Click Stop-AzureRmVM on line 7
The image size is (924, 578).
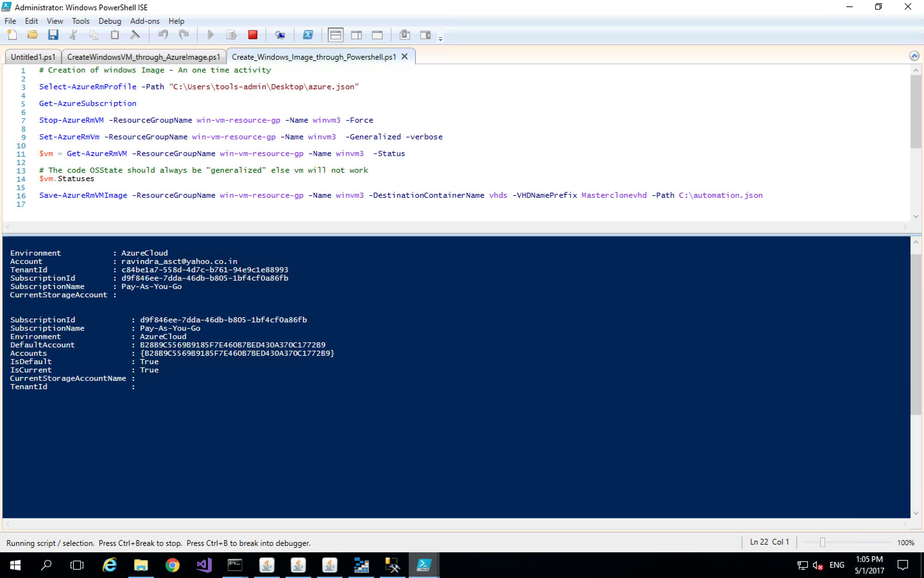click(x=72, y=120)
